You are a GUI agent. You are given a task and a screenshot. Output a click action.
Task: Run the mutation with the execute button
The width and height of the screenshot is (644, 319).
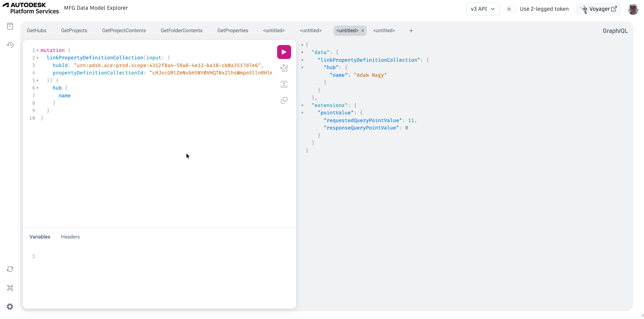tap(284, 52)
